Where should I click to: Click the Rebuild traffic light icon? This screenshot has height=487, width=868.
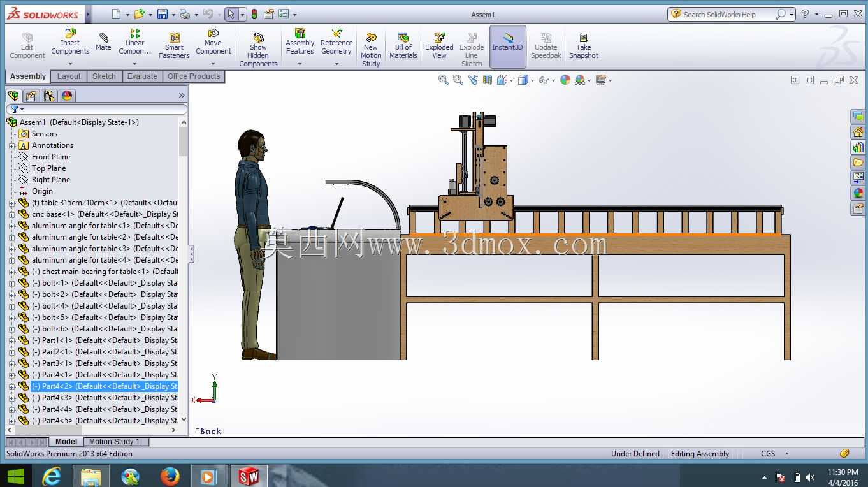pos(254,14)
